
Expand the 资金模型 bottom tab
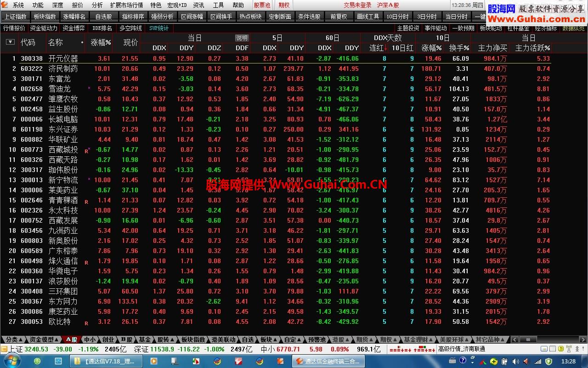pos(44,339)
